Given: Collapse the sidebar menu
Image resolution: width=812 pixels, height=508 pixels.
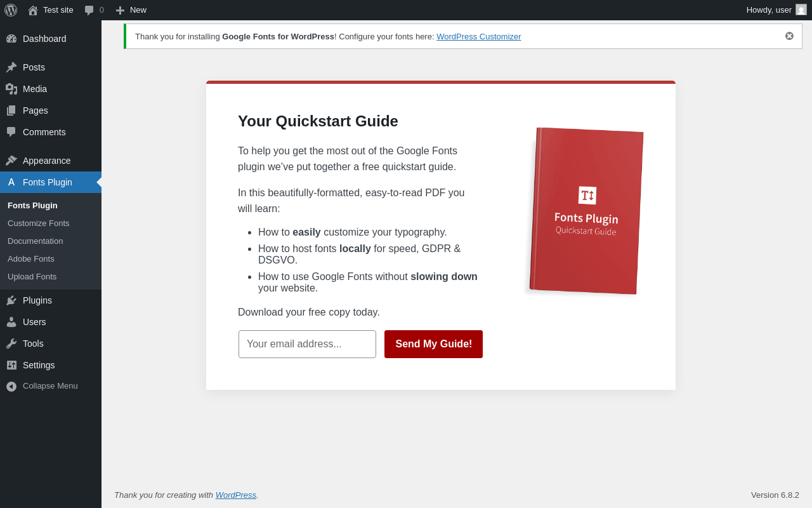Looking at the screenshot, I should 51,386.
